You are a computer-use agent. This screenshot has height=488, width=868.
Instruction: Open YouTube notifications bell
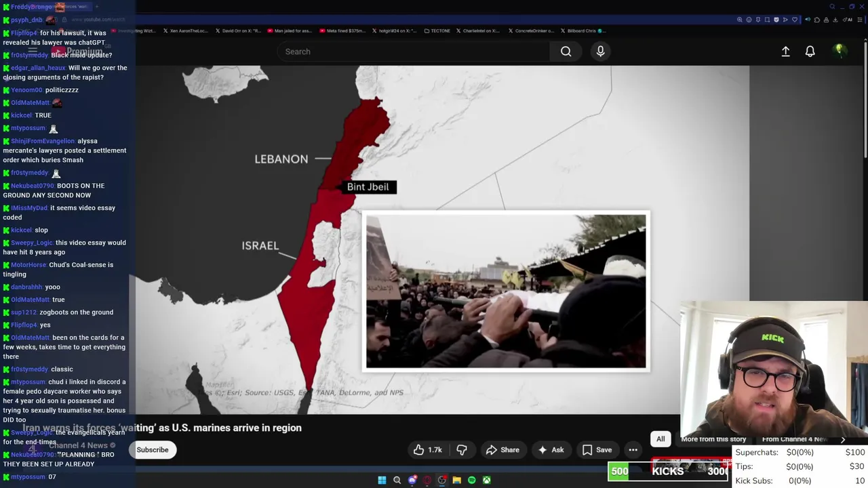[x=810, y=52]
